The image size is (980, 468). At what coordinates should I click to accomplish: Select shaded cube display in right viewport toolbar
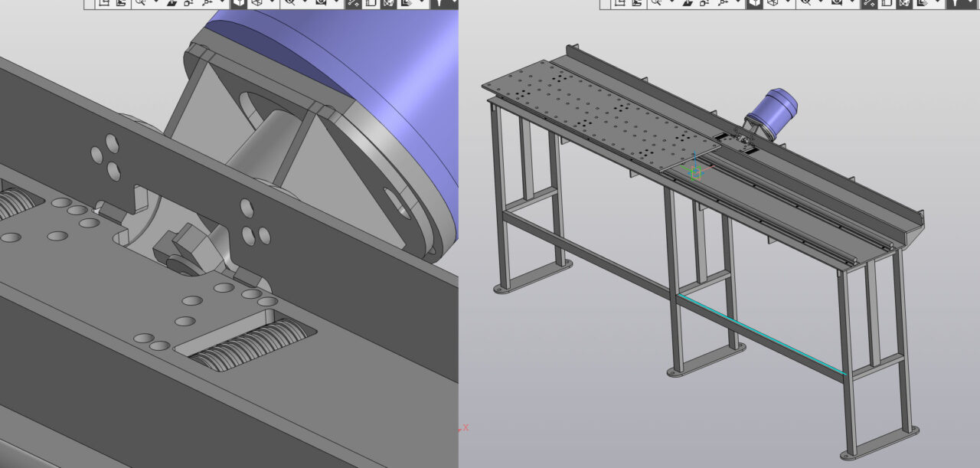[754, 3]
